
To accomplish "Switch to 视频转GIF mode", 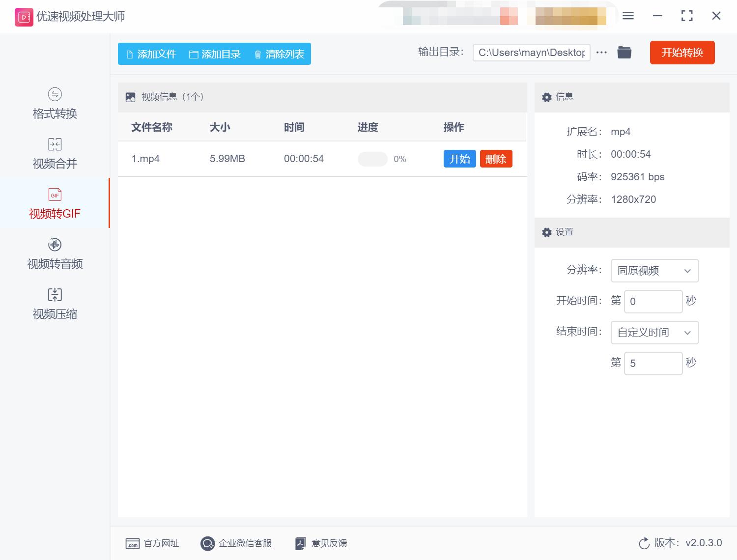I will pyautogui.click(x=54, y=214).
